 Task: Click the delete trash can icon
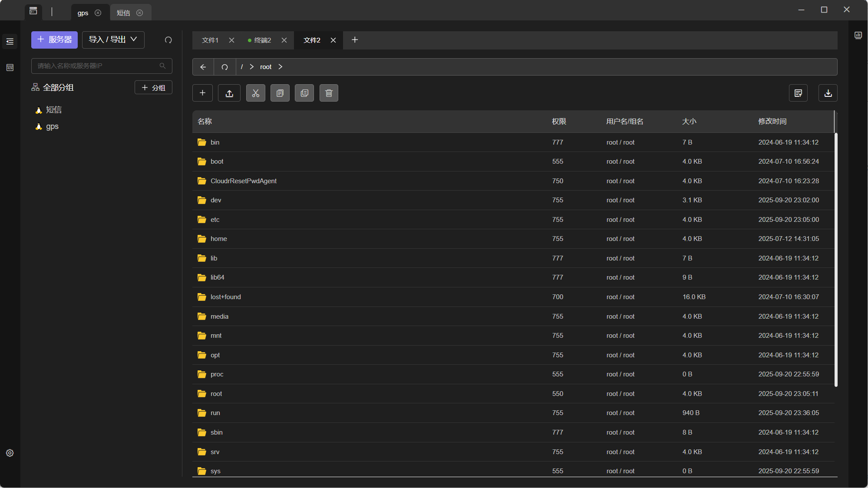[329, 93]
